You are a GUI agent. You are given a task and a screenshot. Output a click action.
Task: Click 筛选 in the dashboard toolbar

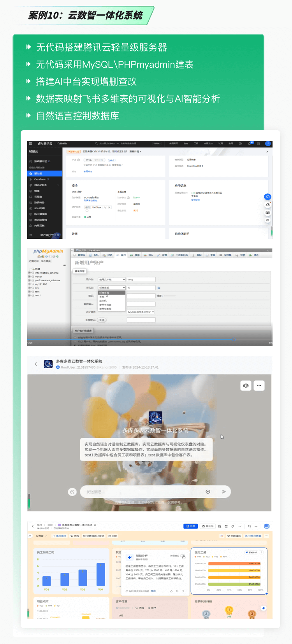pos(75,536)
